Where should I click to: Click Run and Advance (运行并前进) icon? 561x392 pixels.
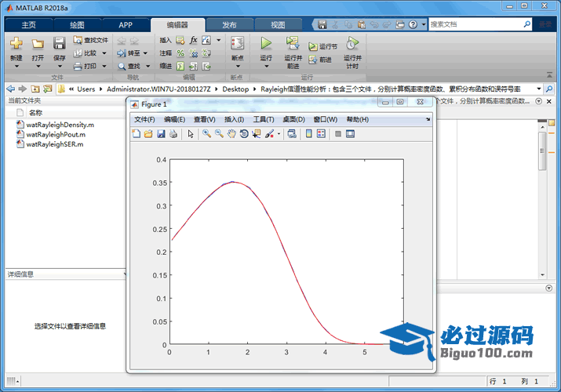[x=293, y=43]
